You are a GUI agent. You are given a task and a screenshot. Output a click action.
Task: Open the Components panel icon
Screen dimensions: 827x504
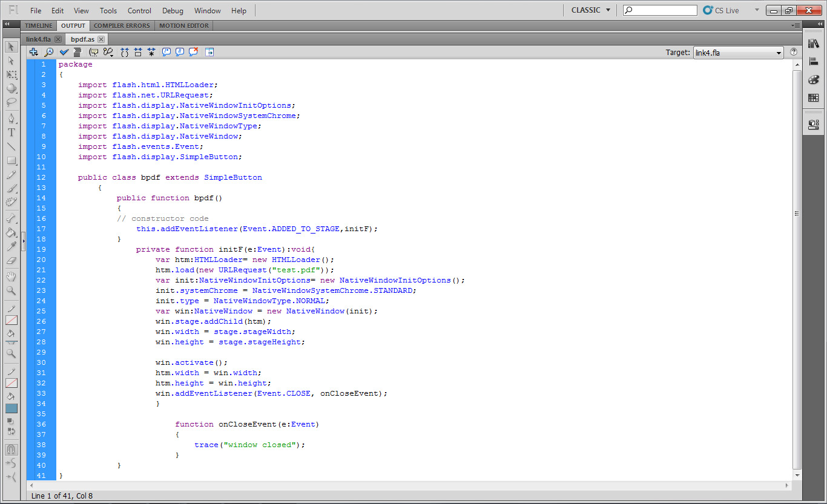pyautogui.click(x=814, y=125)
